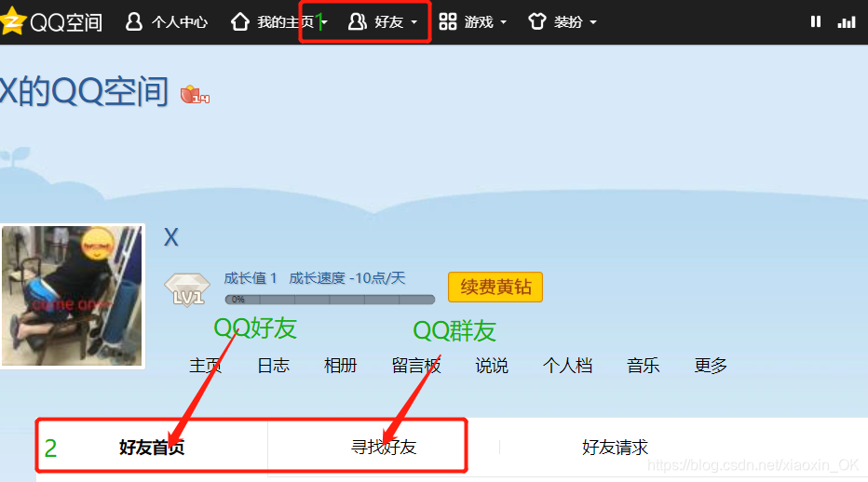
Task: Click the 好友 people icon
Action: 357,21
